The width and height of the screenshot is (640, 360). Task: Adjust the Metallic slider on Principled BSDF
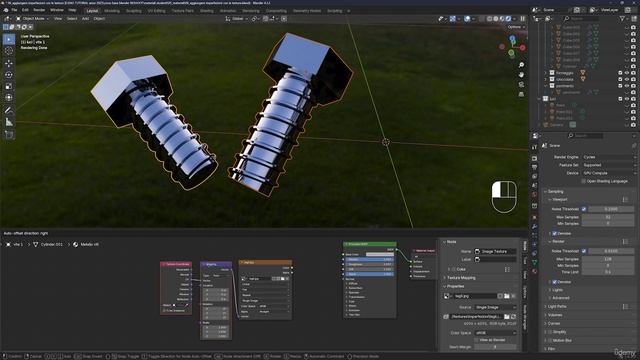coord(370,259)
